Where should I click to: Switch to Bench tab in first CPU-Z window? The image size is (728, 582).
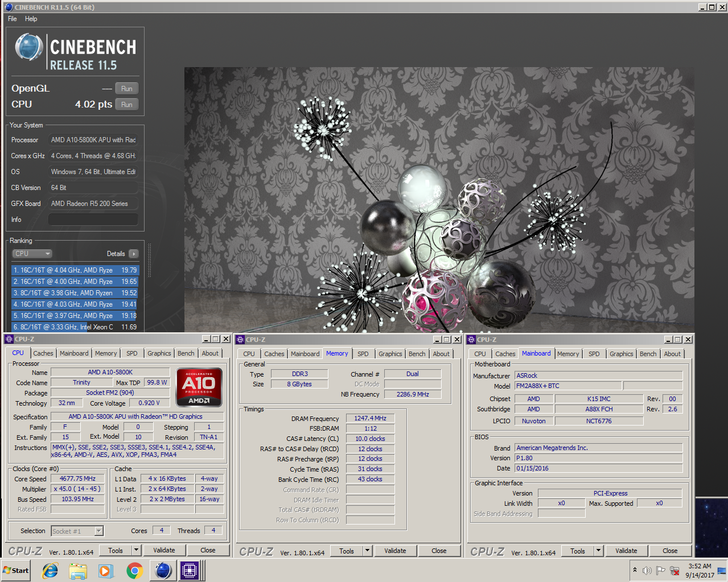tap(186, 353)
